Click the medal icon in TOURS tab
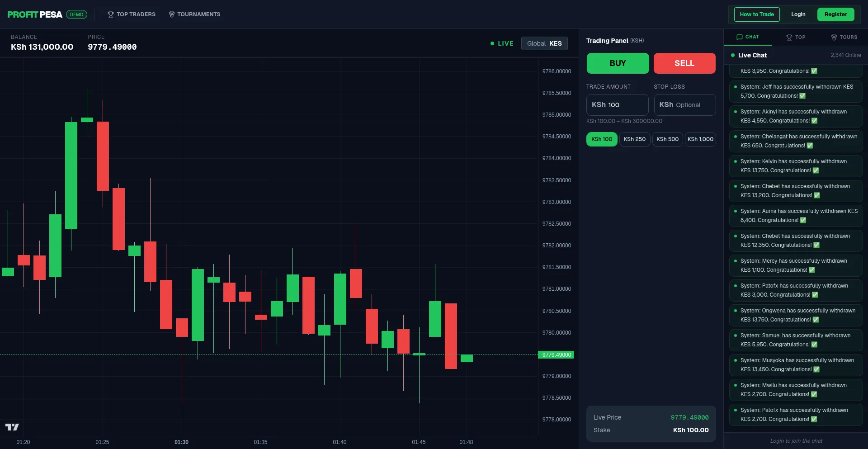The height and width of the screenshot is (449, 868). coord(834,38)
